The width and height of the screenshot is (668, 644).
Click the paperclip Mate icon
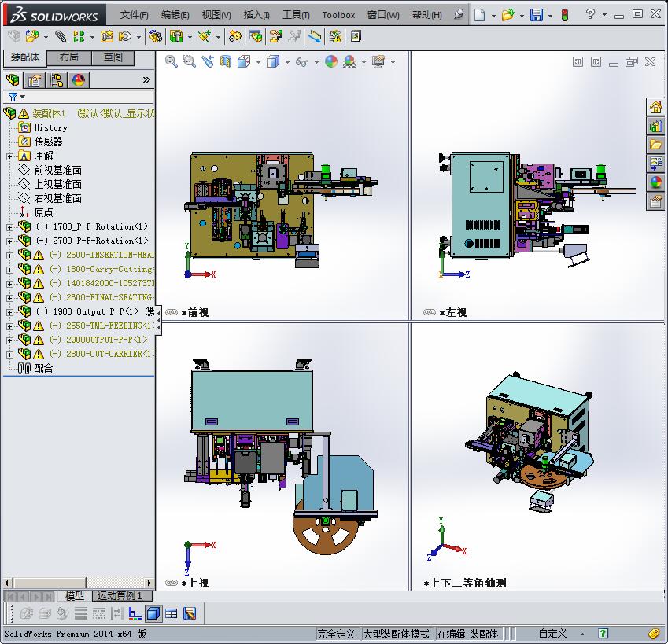[x=61, y=36]
